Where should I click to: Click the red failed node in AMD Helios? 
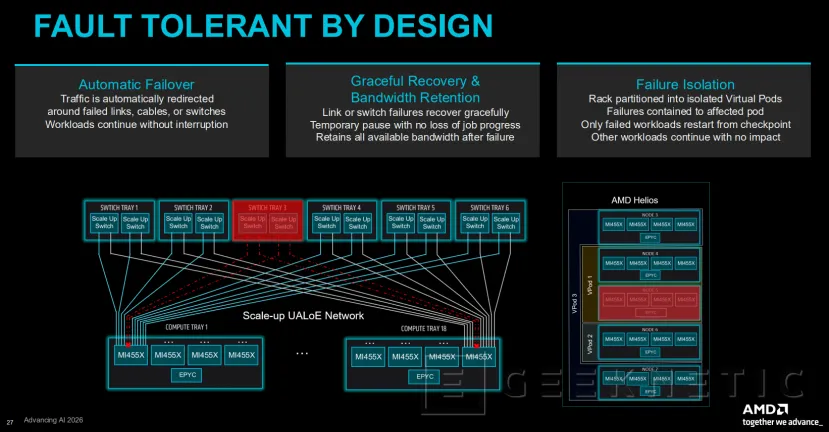click(x=649, y=303)
